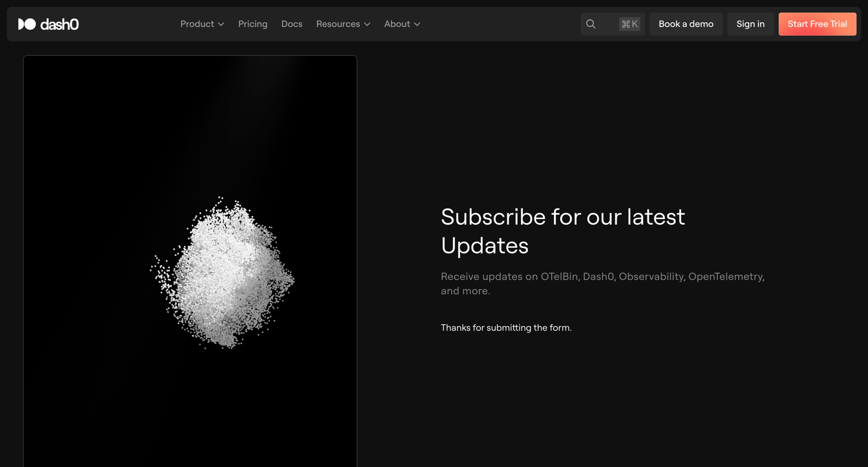Open the search magnifier icon
868x467 pixels.
[591, 24]
